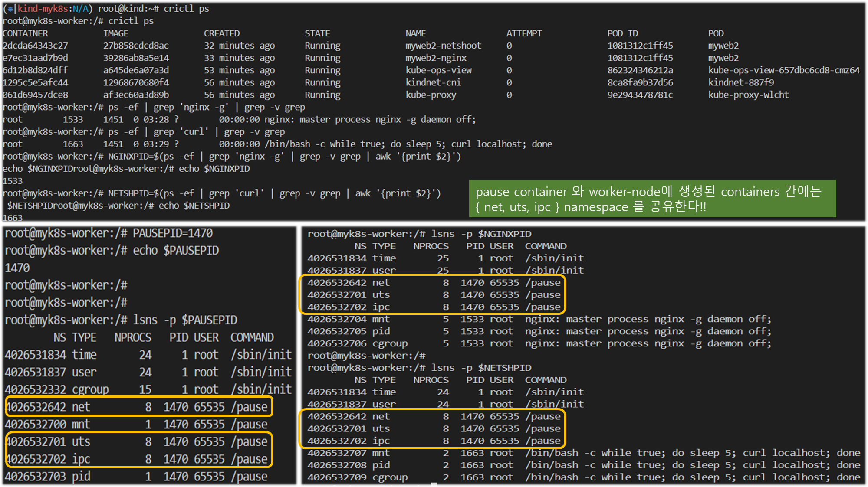Image resolution: width=868 pixels, height=487 pixels.
Task: Click container ID 2dcda64343c27
Action: [35, 46]
